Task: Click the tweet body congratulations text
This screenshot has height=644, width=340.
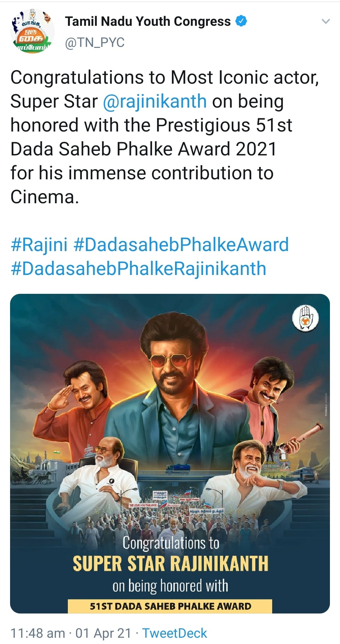Action: (x=165, y=137)
